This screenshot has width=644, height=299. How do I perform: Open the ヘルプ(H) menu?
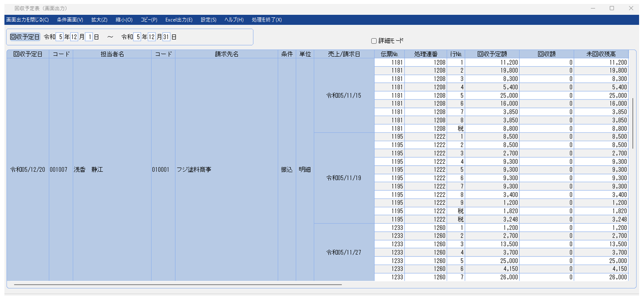pos(234,20)
